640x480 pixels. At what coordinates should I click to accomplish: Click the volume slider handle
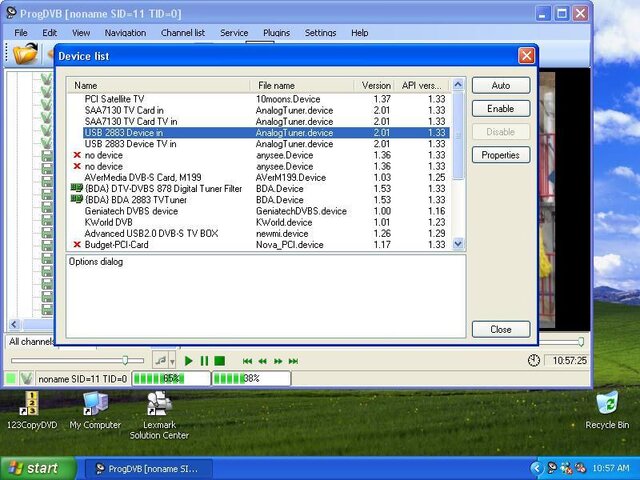tap(125, 360)
